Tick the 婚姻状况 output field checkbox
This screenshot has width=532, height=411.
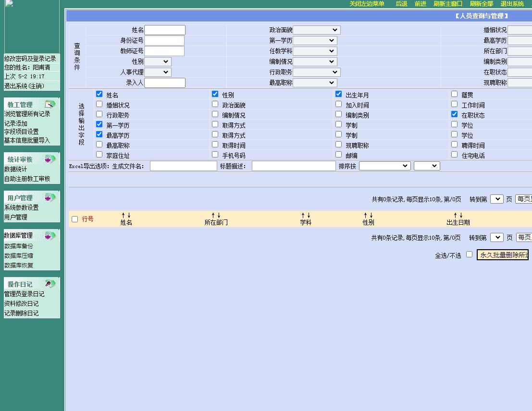pos(99,104)
